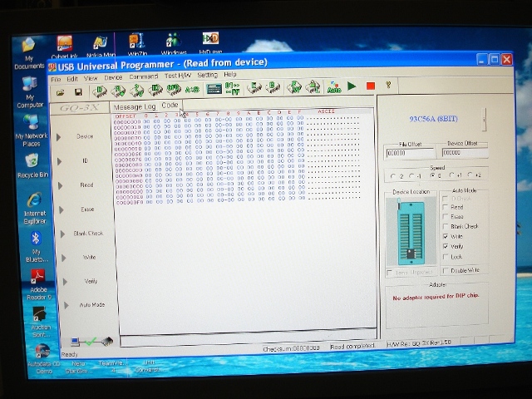Click the chip icon marked 0/0 in toolbar
Viewport: 532px width, 399px height.
tap(174, 90)
